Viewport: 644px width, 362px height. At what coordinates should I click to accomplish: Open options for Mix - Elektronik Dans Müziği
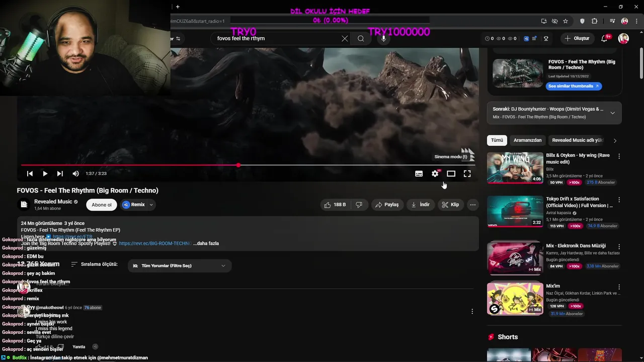coord(619,247)
